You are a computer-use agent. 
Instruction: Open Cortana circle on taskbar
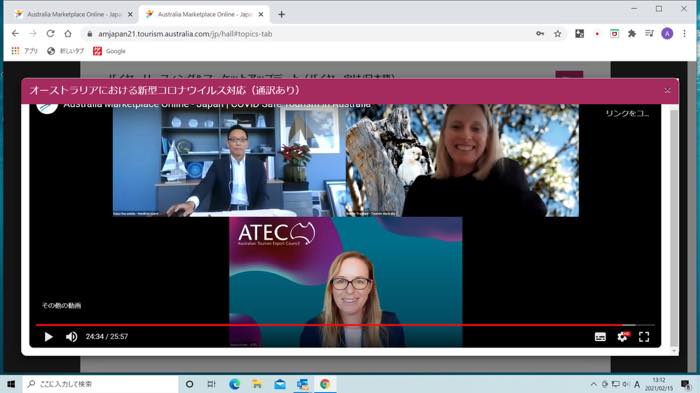coord(189,384)
